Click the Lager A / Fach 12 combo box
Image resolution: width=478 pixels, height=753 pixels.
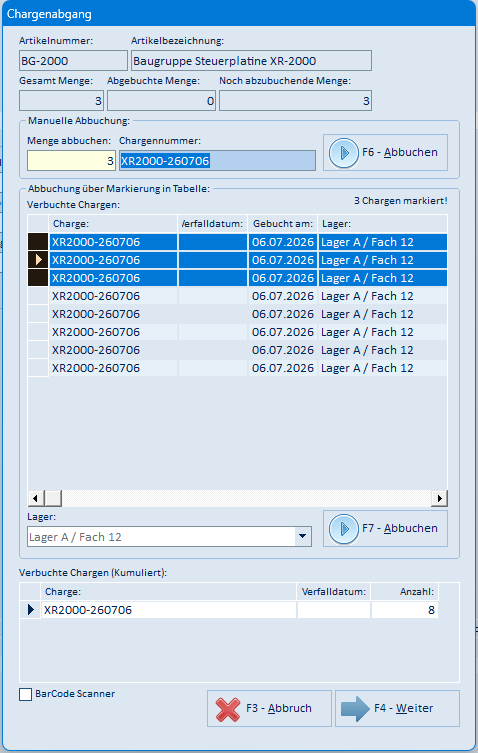[x=169, y=536]
